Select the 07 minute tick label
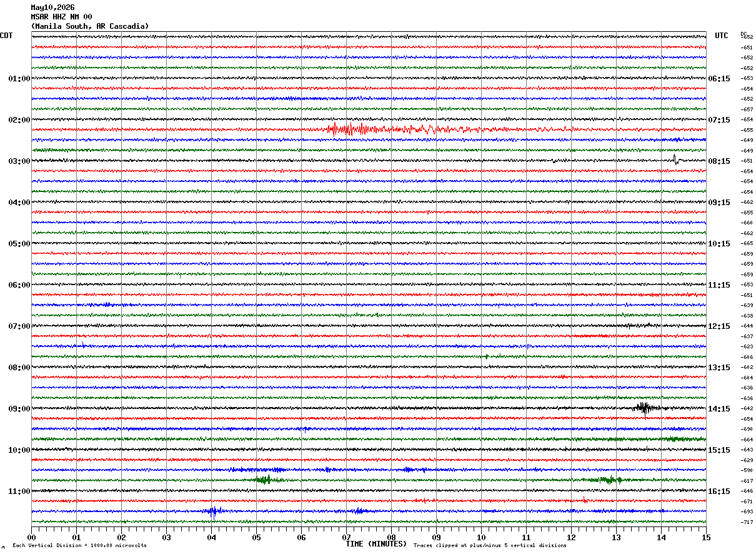This screenshot has height=554, width=756. [x=346, y=537]
